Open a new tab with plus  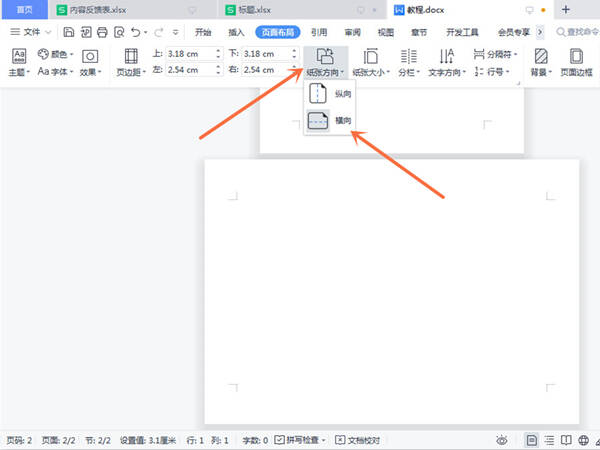(566, 10)
